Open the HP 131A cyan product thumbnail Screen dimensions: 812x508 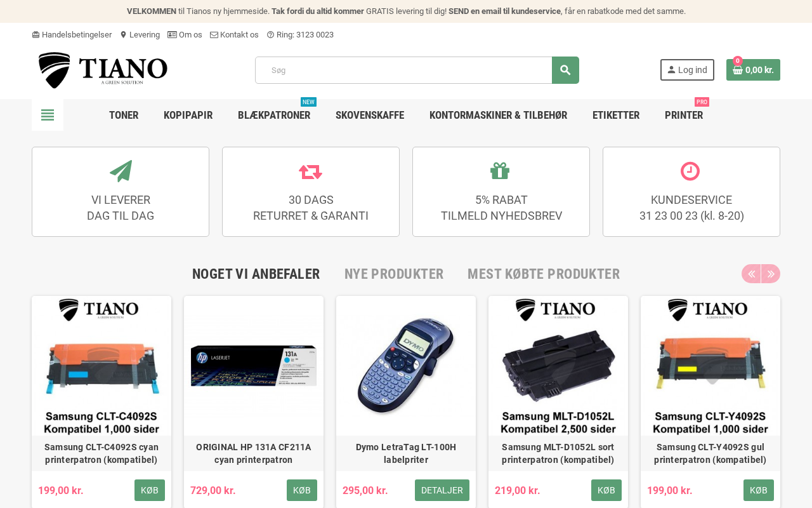(254, 366)
